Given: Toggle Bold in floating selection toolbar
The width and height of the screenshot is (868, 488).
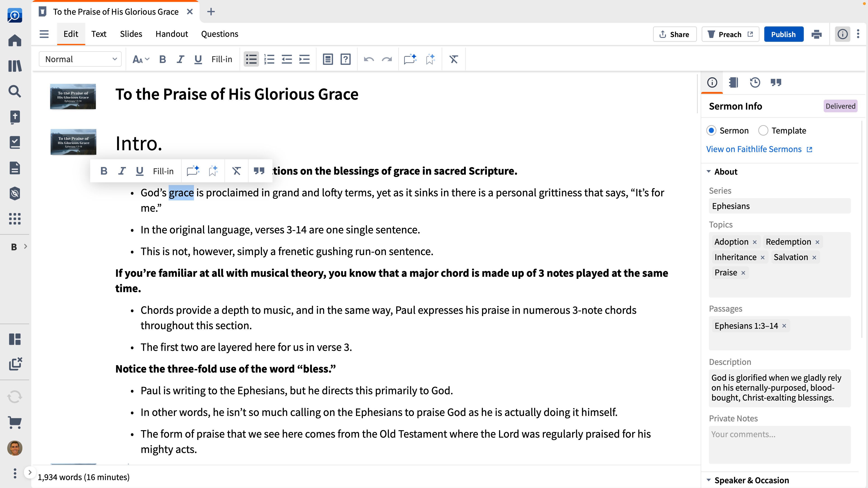Looking at the screenshot, I should tap(104, 171).
